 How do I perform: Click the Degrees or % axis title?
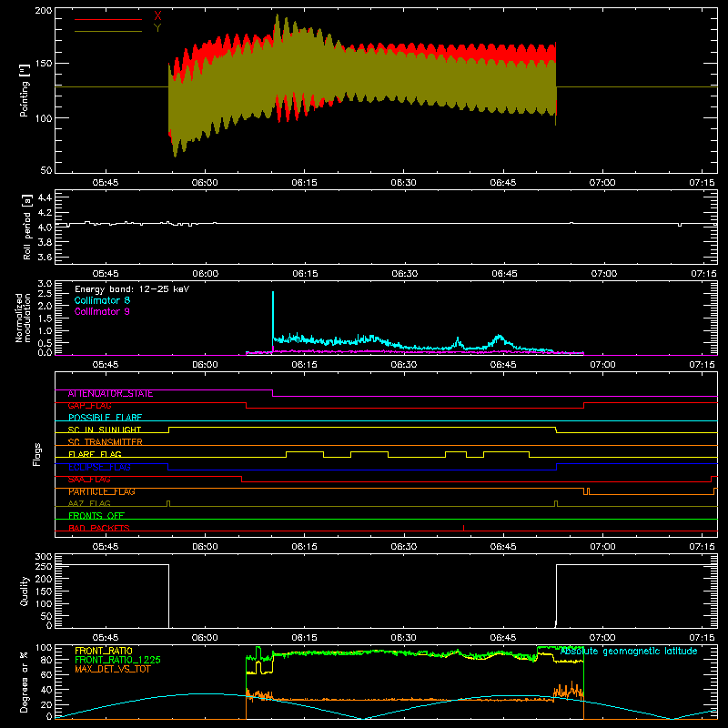[x=25, y=682]
